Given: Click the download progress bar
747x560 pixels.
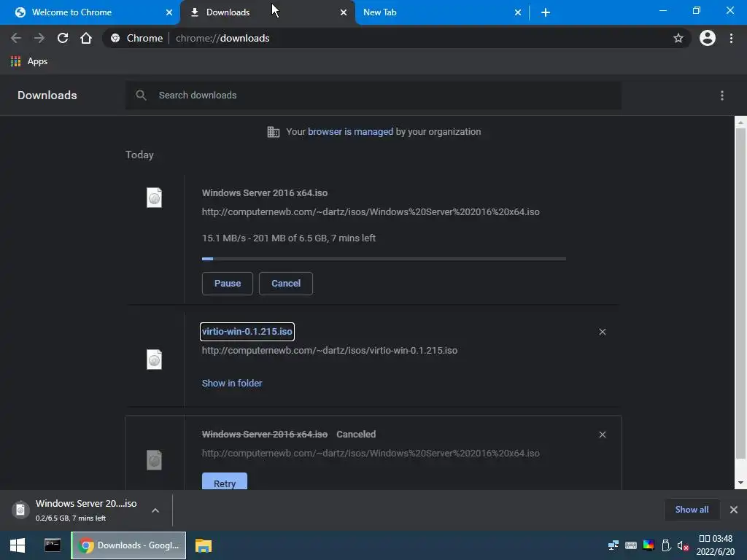Looking at the screenshot, I should [384, 259].
